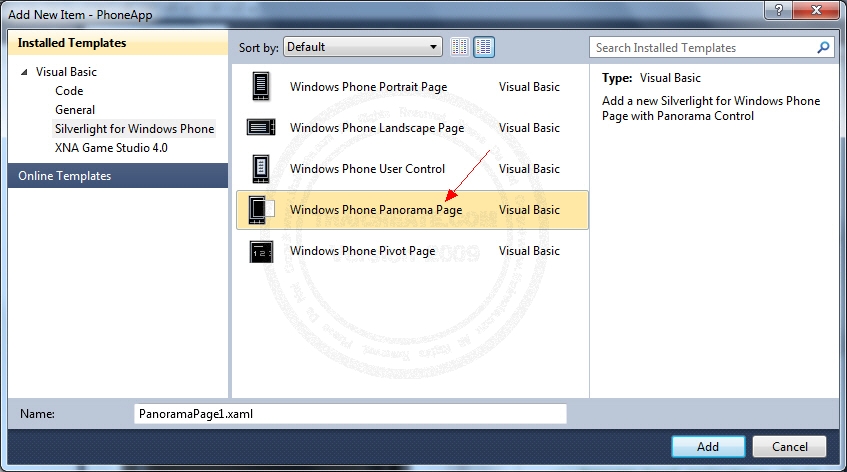Select XNA Game Studio 4.0 category
Viewport: 847px width, 472px height.
point(111,147)
